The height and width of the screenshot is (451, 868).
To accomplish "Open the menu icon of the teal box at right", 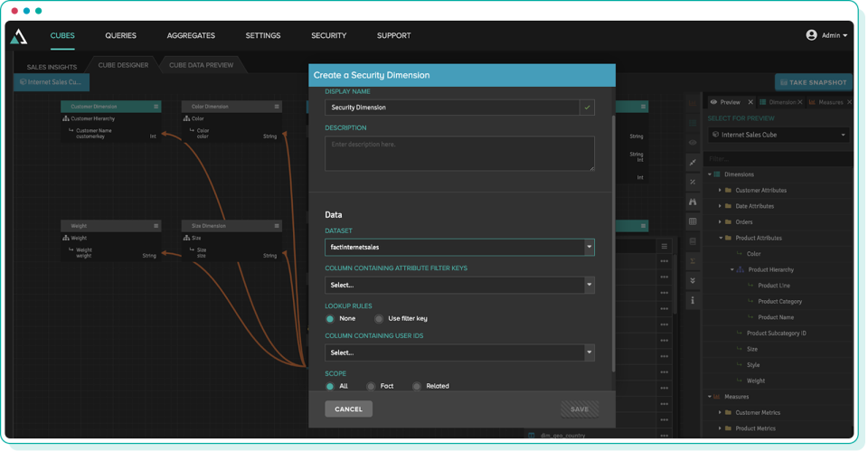I will pyautogui.click(x=643, y=107).
